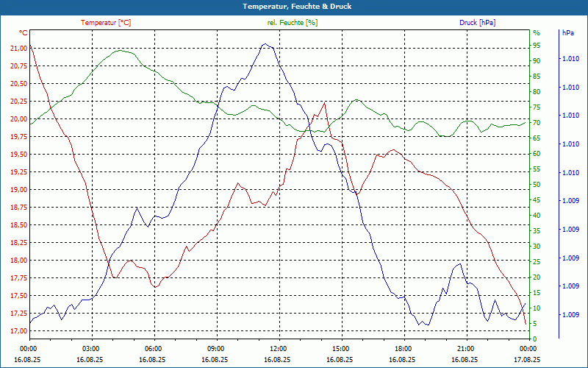Image resolution: width=588 pixels, height=368 pixels.
Task: Select the 'Temperatur [°C]' legend label
Action: pos(106,23)
